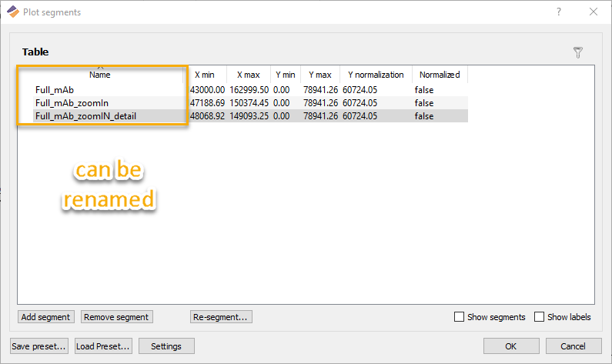
Task: Click Y min 0.00 in Full_mAb row
Action: [x=282, y=90]
